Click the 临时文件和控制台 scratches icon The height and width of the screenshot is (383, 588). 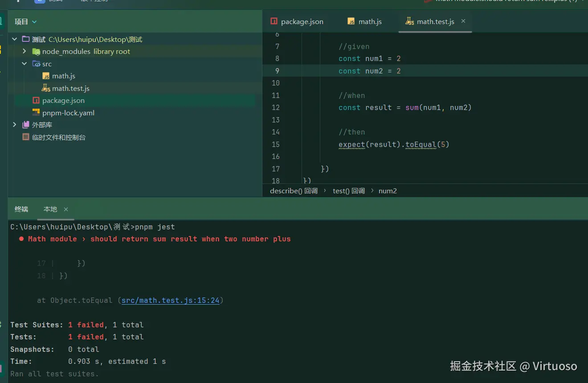(x=26, y=137)
